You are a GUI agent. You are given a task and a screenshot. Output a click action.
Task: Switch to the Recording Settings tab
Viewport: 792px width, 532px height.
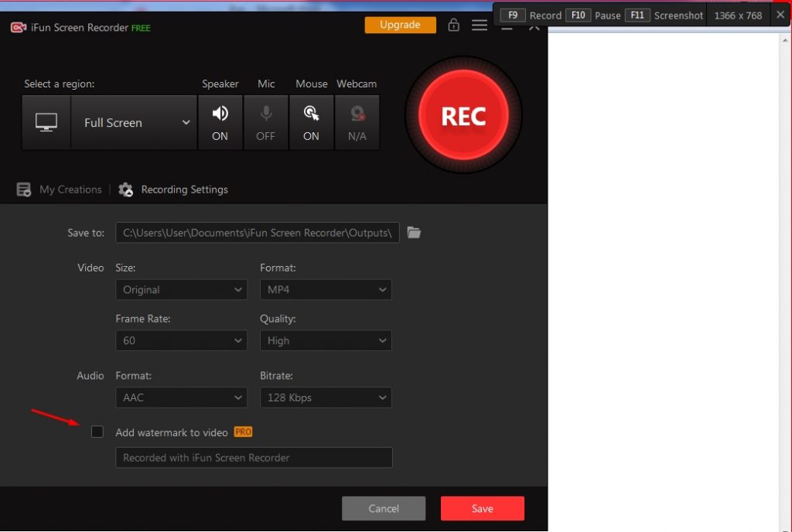(x=184, y=189)
